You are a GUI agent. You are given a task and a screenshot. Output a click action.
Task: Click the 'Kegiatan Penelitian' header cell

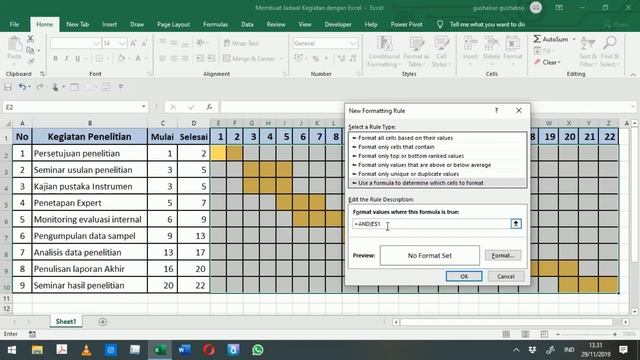(90, 136)
